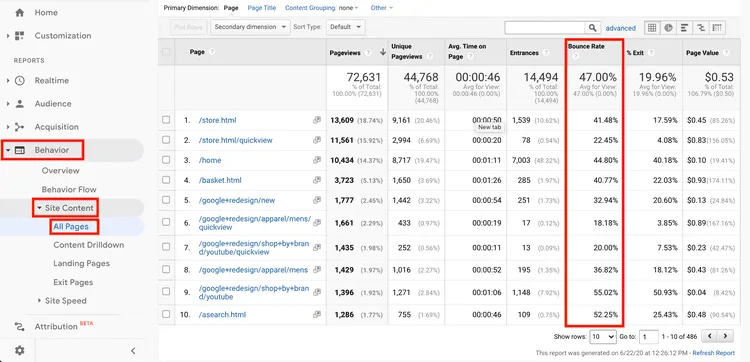Click the table search input field
750x362 pixels.
pos(545,28)
